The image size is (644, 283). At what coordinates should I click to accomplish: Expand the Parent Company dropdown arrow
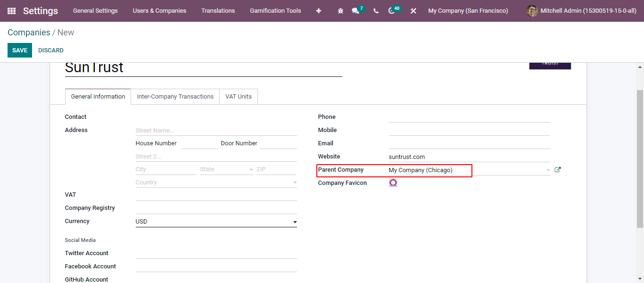[x=548, y=170]
